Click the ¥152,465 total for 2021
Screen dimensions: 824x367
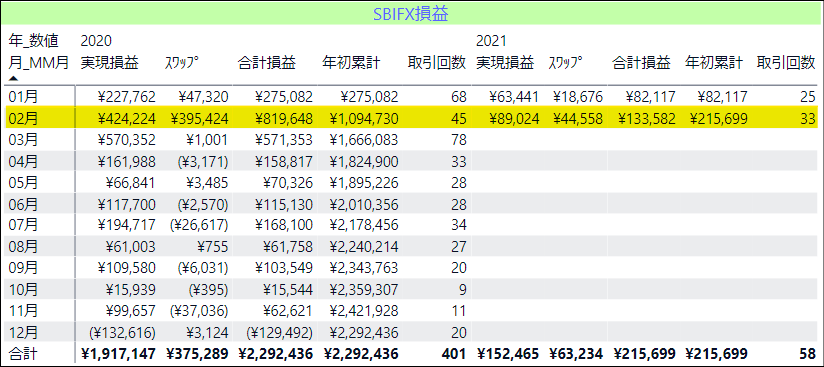(x=508, y=354)
